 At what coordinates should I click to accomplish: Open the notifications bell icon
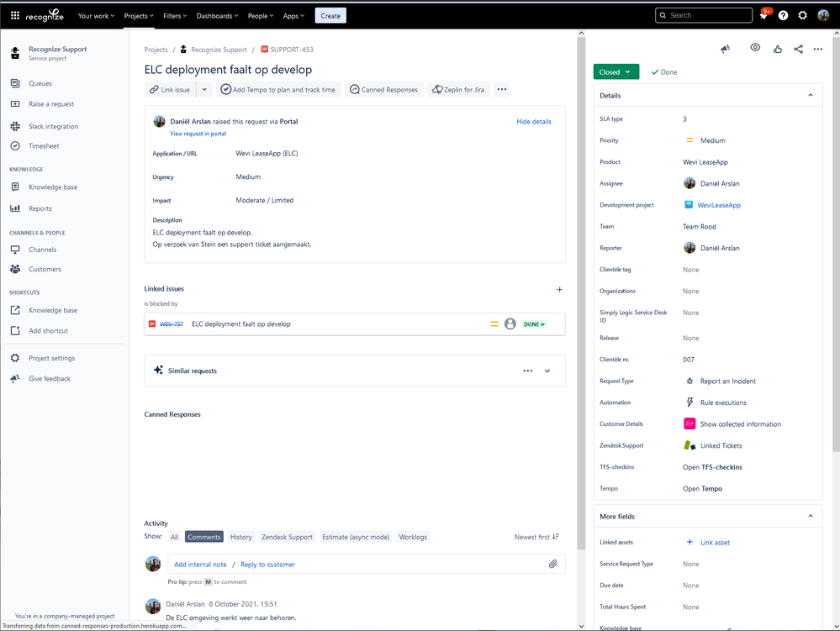(764, 15)
